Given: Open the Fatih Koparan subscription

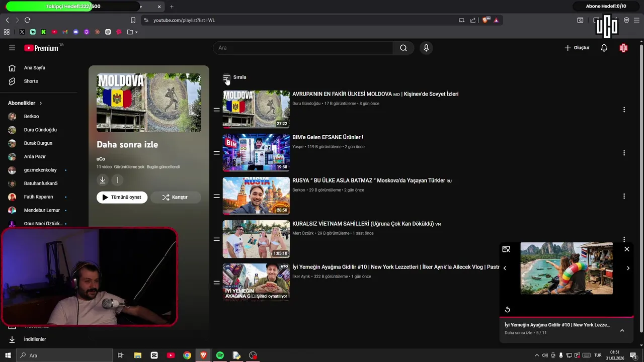Looking at the screenshot, I should (39, 197).
